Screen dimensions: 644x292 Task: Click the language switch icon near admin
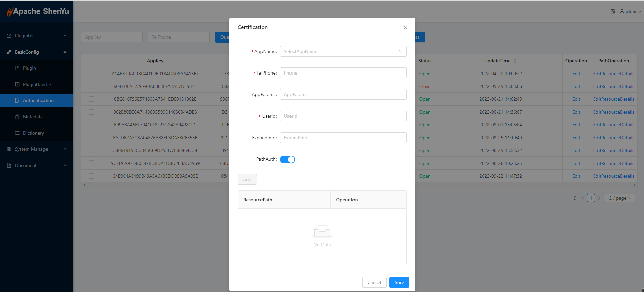tap(613, 11)
